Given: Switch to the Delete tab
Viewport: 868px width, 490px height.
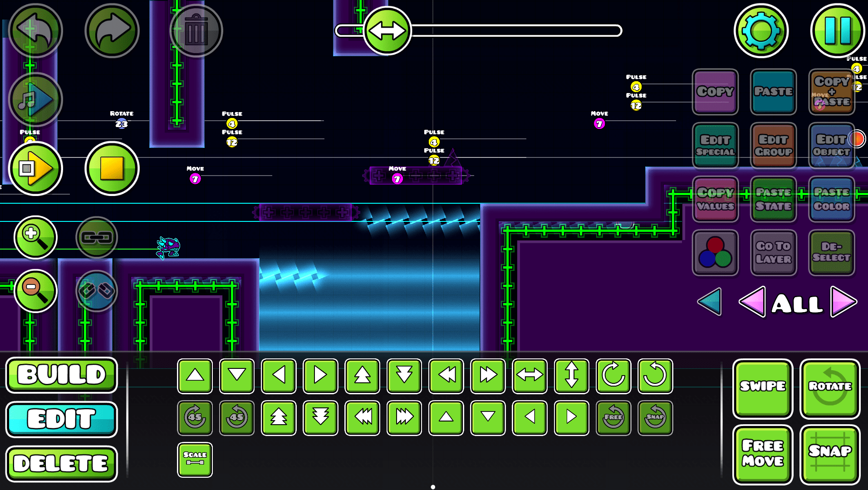Looking at the screenshot, I should tap(62, 464).
